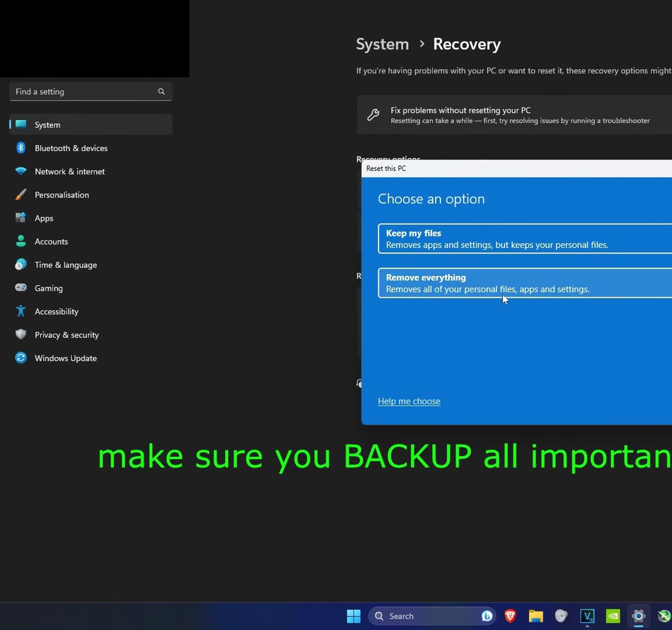
Task: Click the Bluetooth icon in the sidebar
Action: click(x=21, y=148)
